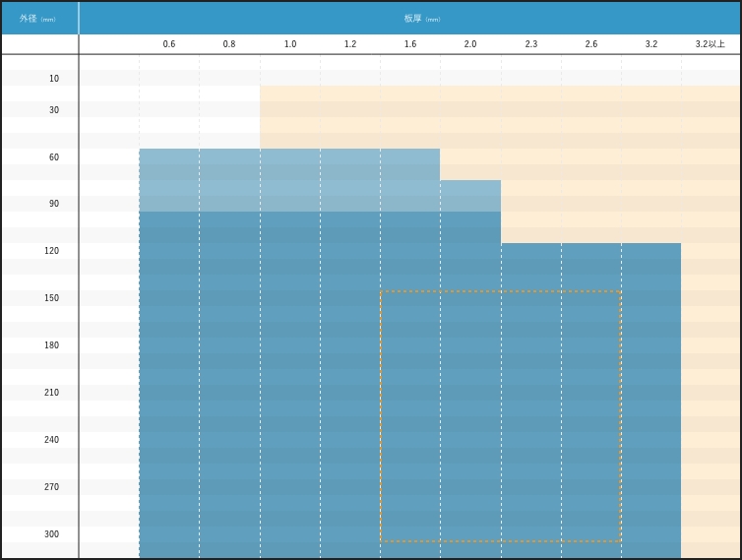742x560 pixels.
Task: Select the 2.3 thickness column label
Action: click(531, 44)
